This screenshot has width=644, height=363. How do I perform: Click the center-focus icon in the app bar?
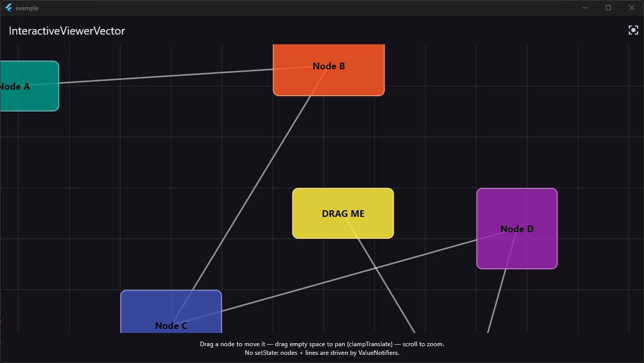tap(633, 31)
